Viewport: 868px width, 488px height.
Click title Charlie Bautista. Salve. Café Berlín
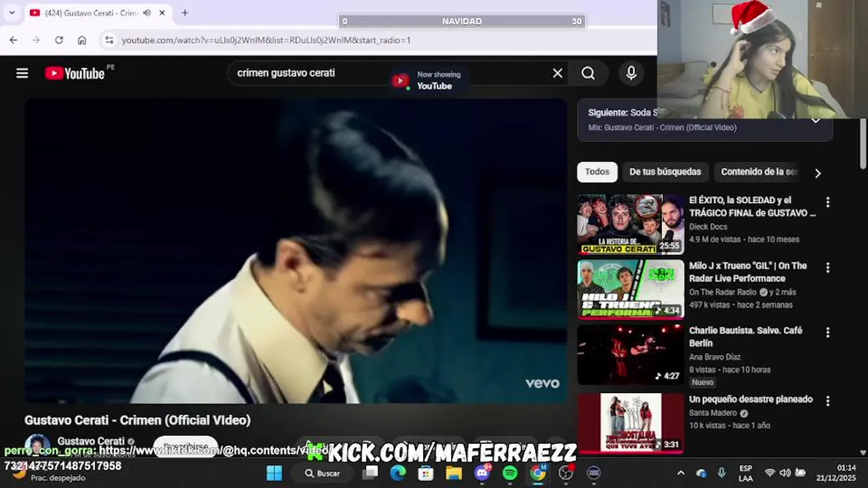point(745,337)
